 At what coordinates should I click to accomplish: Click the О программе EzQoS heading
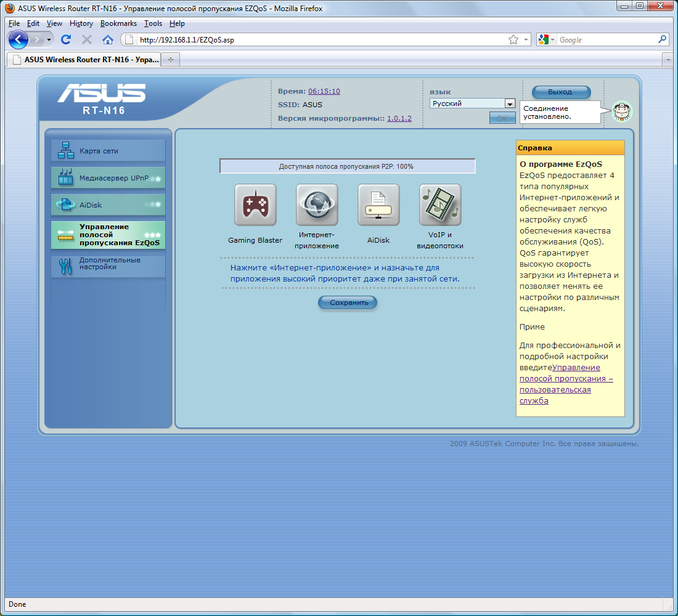(561, 164)
